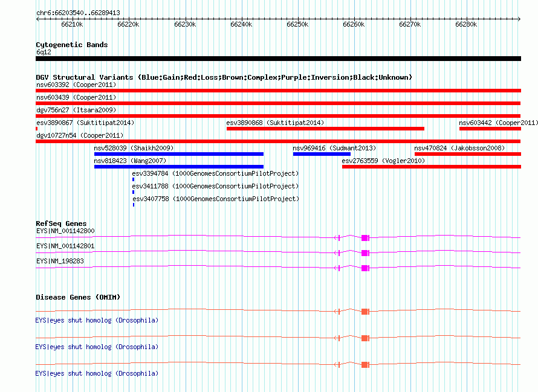538x392 pixels.
Task: Click the 66220k ruler position
Action: pos(128,24)
